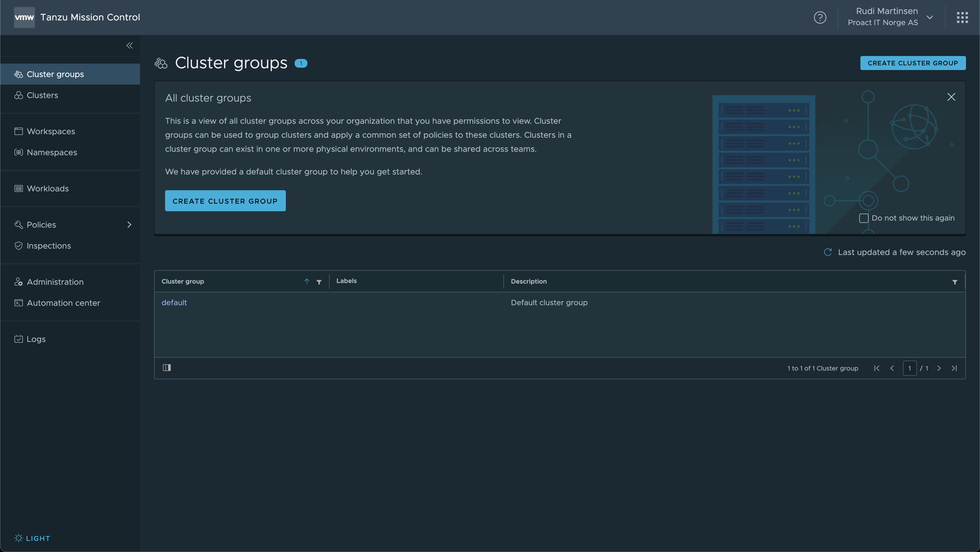Navigate to Automation center
This screenshot has width=980, height=552.
click(63, 303)
